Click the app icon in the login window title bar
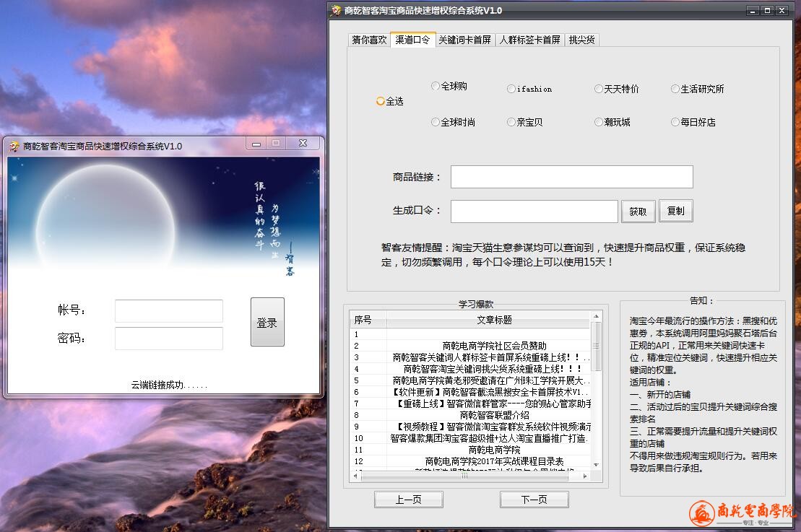 point(14,147)
